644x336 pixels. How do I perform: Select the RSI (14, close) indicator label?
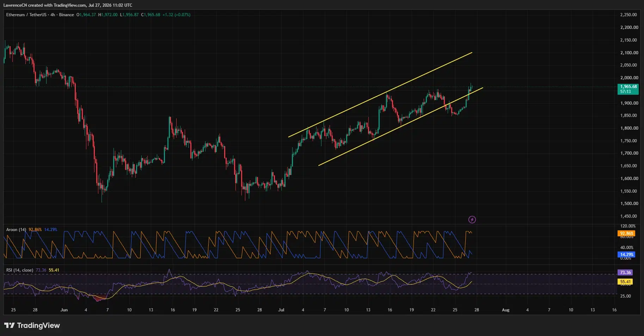[20, 270]
